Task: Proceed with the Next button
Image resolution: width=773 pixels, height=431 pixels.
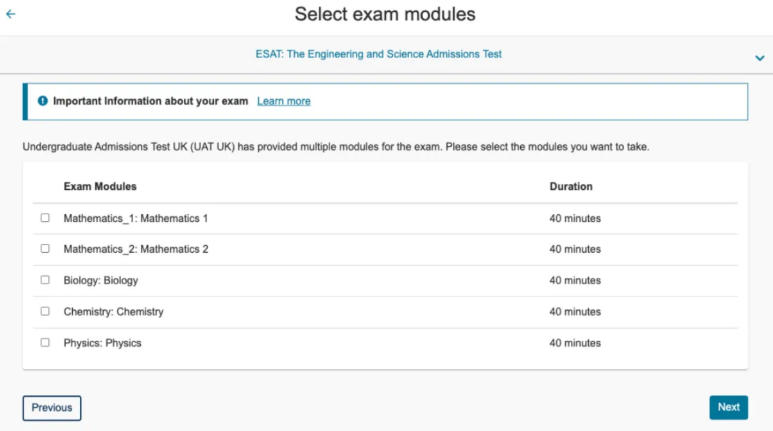Action: pyautogui.click(x=728, y=407)
